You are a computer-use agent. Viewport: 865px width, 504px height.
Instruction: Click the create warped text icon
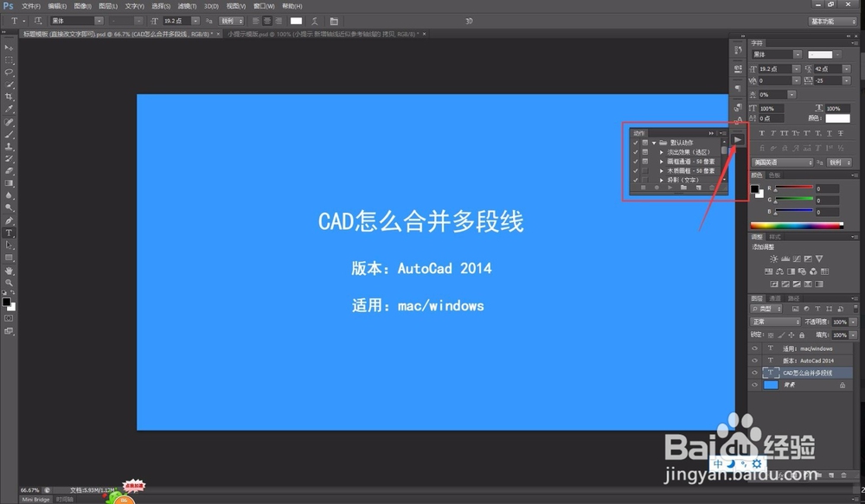coord(315,21)
